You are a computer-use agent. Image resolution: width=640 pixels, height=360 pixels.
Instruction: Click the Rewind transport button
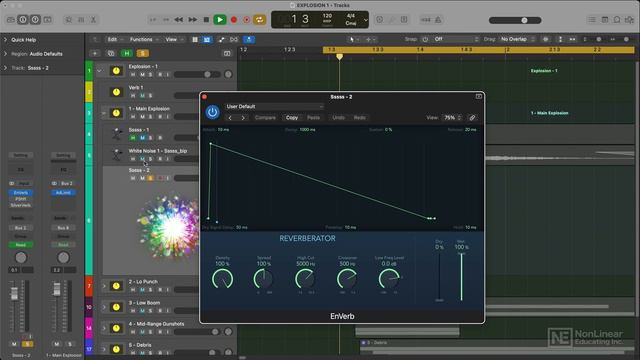179,20
